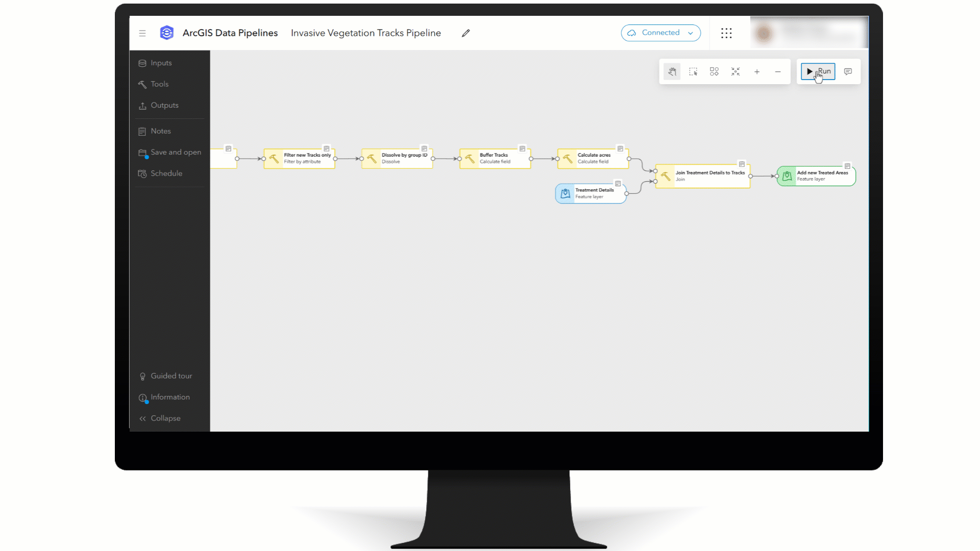Select Notes in the sidebar
The width and height of the screenshot is (980, 551).
point(160,131)
